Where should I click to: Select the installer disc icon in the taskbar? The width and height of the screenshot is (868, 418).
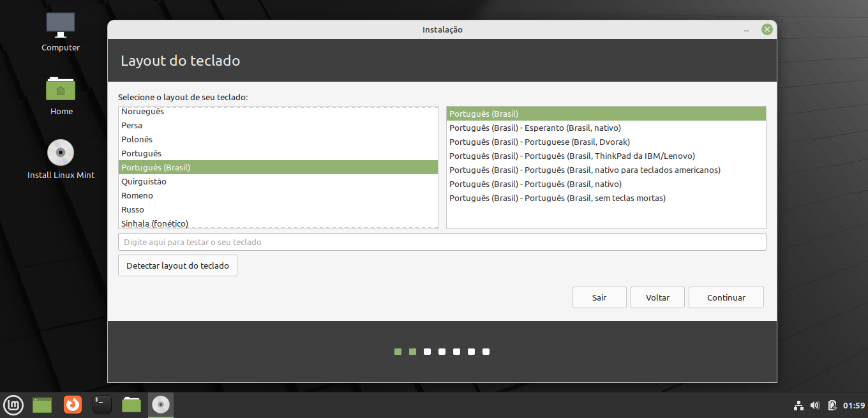[161, 405]
